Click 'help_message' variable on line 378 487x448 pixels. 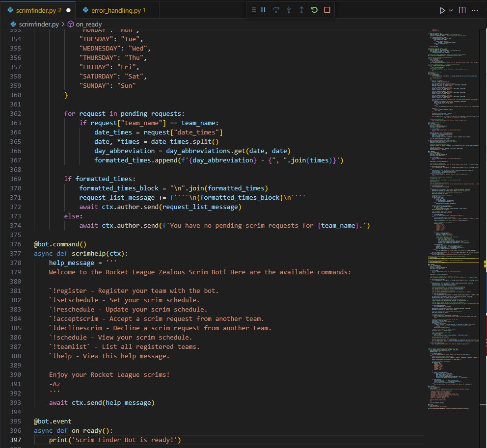[x=72, y=263]
